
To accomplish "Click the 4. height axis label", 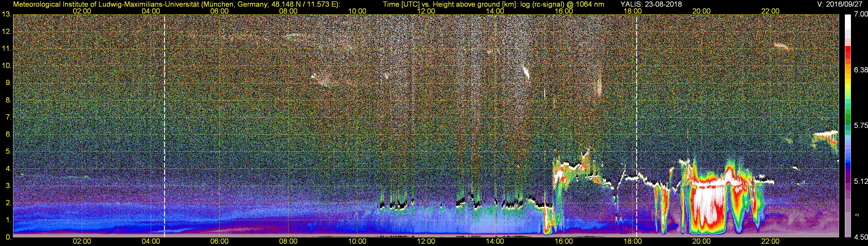I will pyautogui.click(x=8, y=168).
